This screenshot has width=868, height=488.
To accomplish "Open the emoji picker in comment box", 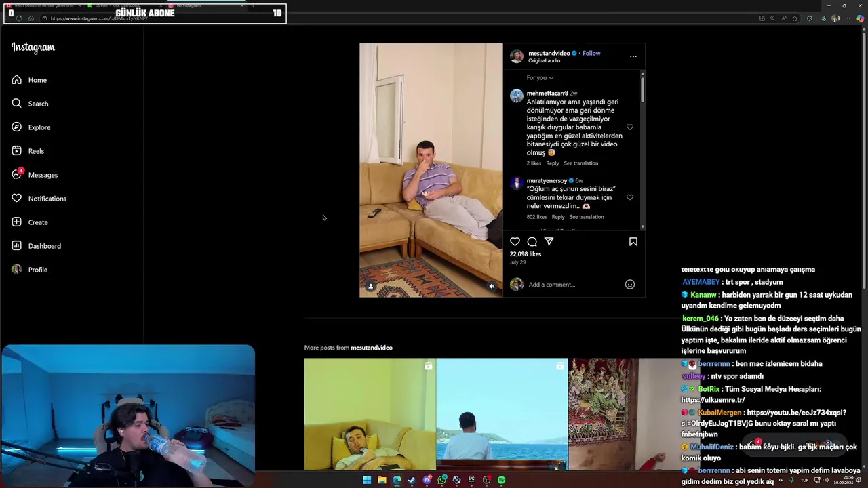I will (629, 285).
